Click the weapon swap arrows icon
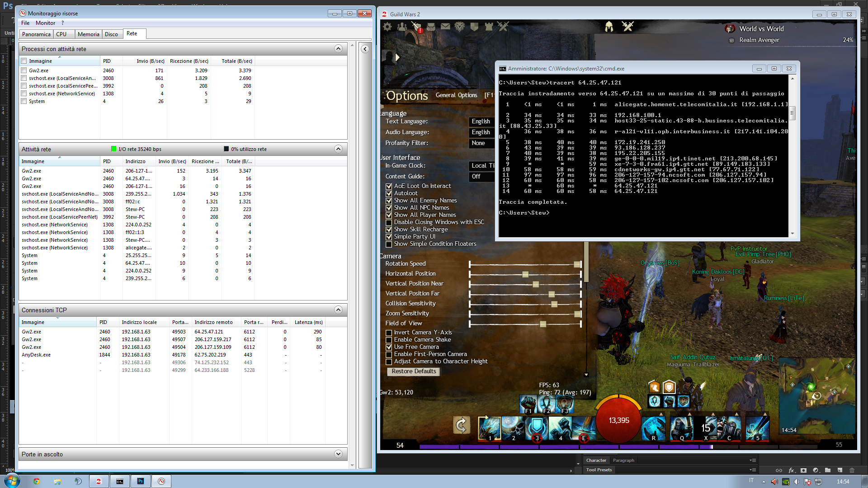The height and width of the screenshot is (488, 868). (461, 425)
